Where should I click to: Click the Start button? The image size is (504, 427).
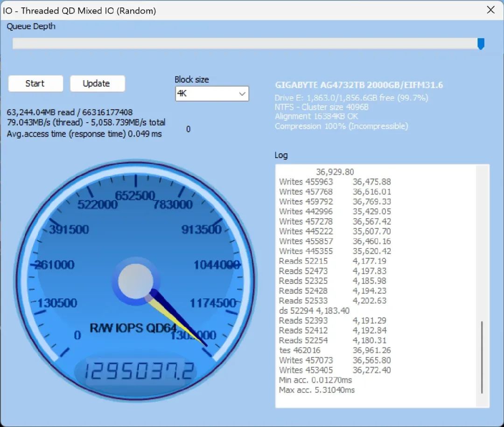point(35,83)
